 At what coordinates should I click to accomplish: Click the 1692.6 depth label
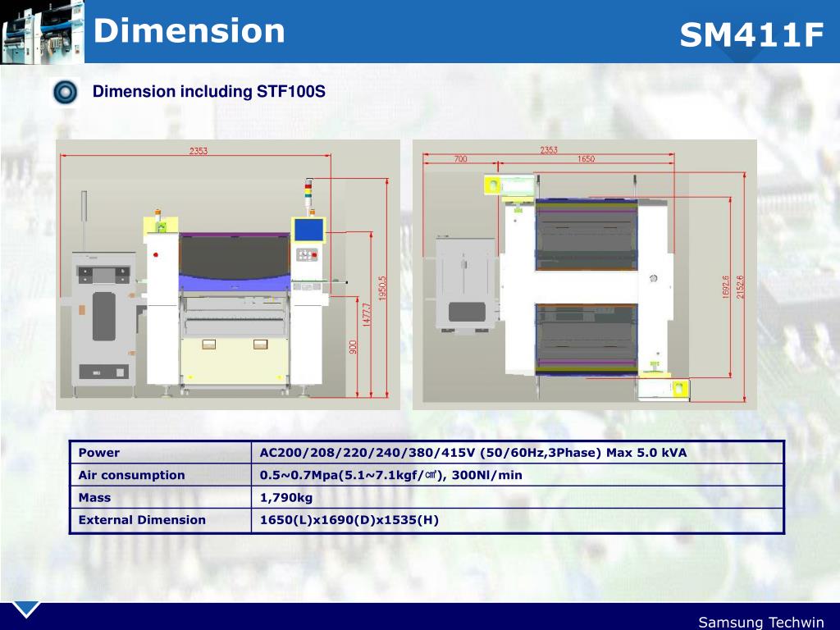point(726,287)
